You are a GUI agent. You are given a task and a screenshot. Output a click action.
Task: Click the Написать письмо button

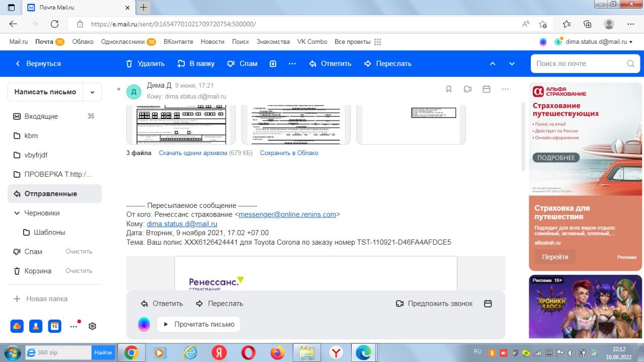point(45,92)
